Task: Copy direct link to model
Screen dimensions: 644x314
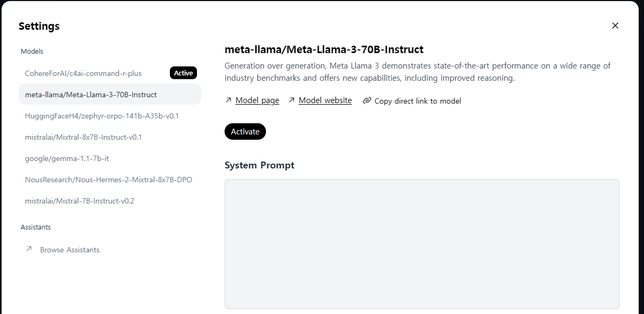Action: 418,100
